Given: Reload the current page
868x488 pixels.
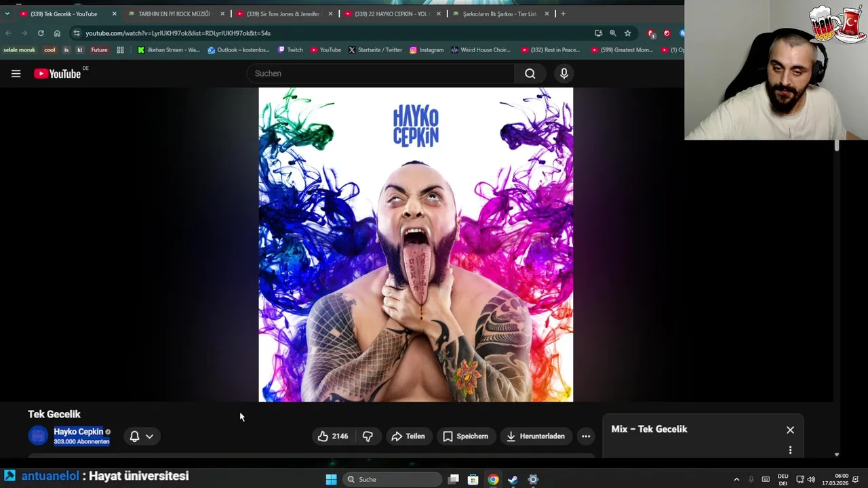Looking at the screenshot, I should pos(41,33).
